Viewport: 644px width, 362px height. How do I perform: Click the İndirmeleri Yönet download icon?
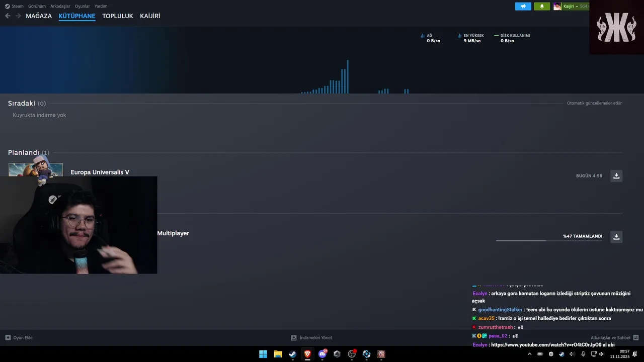pyautogui.click(x=294, y=338)
